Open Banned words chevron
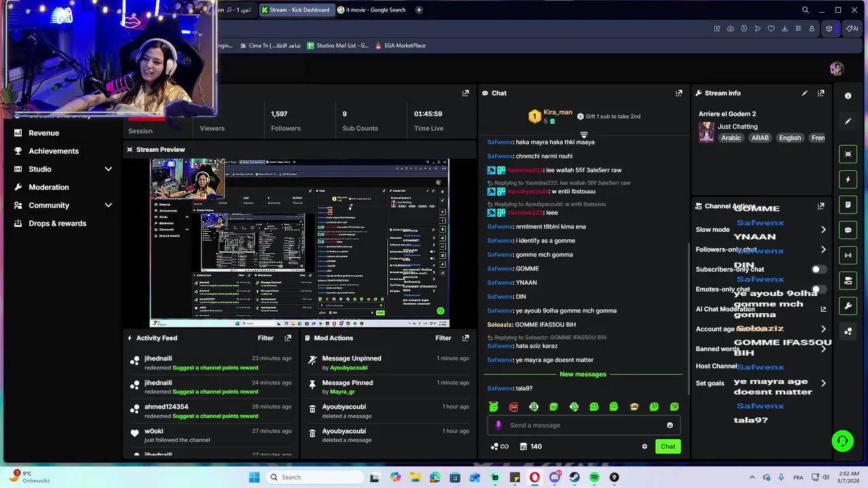 click(x=823, y=349)
